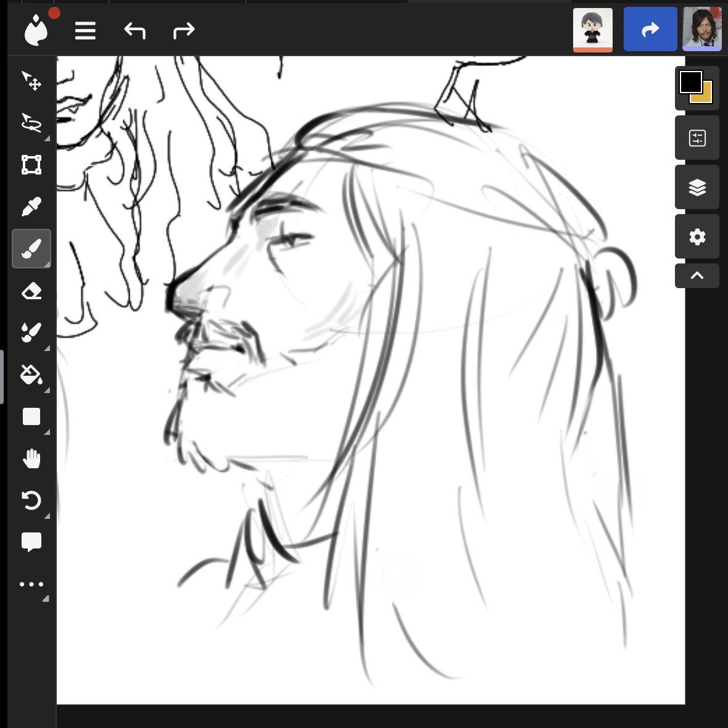This screenshot has width=728, height=728.
Task: Select the Move tool
Action: [x=31, y=81]
